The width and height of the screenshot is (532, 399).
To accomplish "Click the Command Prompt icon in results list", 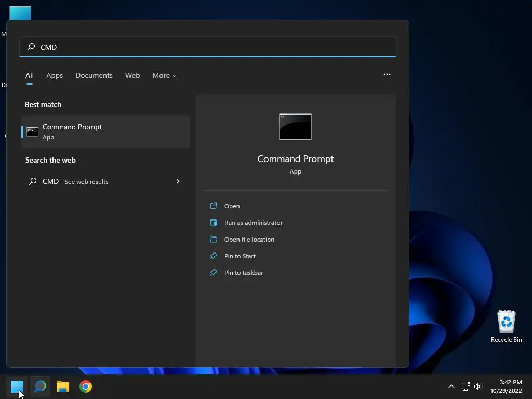I will 32,131.
